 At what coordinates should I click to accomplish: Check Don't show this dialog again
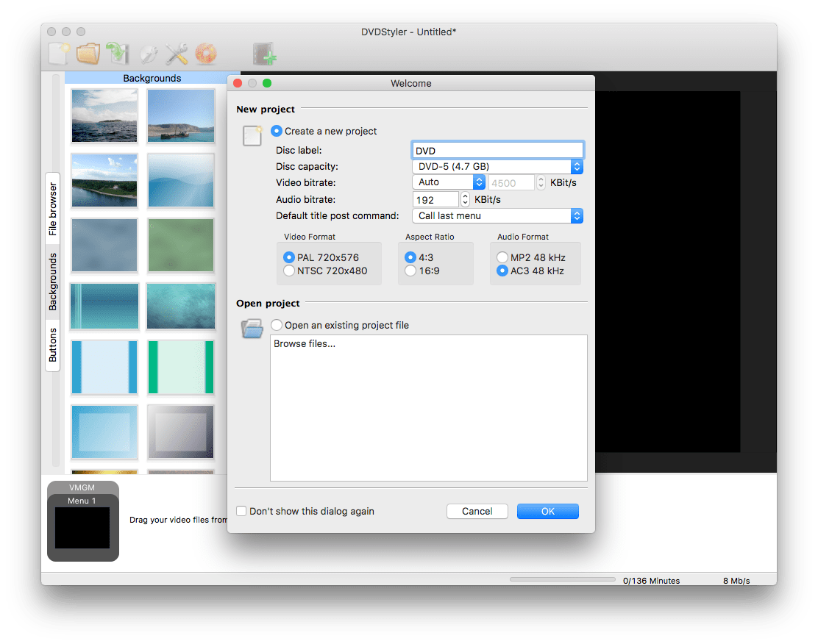[x=241, y=511]
